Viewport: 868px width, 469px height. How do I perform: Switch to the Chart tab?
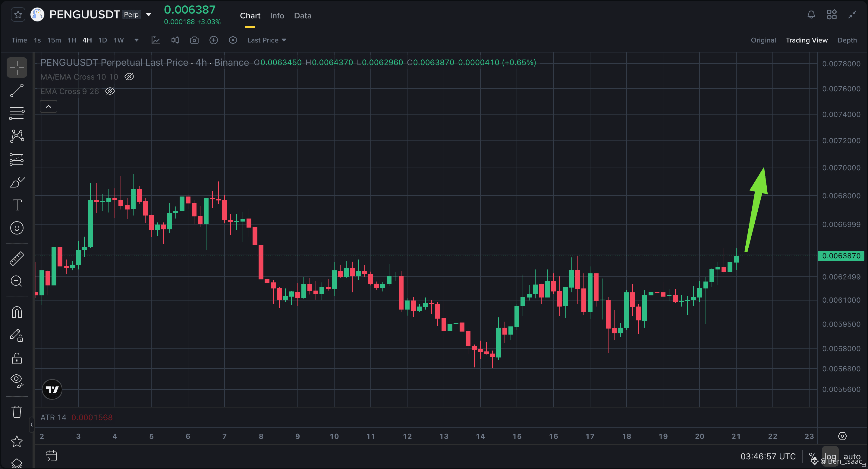tap(250, 15)
